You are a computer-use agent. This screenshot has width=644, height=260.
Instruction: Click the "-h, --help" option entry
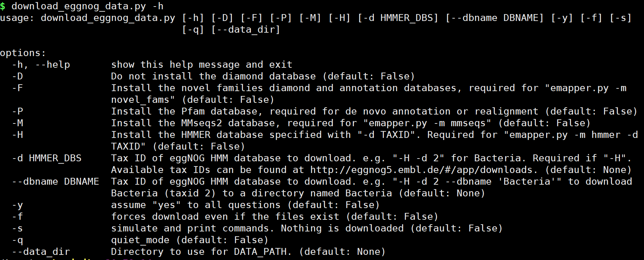[x=41, y=65]
